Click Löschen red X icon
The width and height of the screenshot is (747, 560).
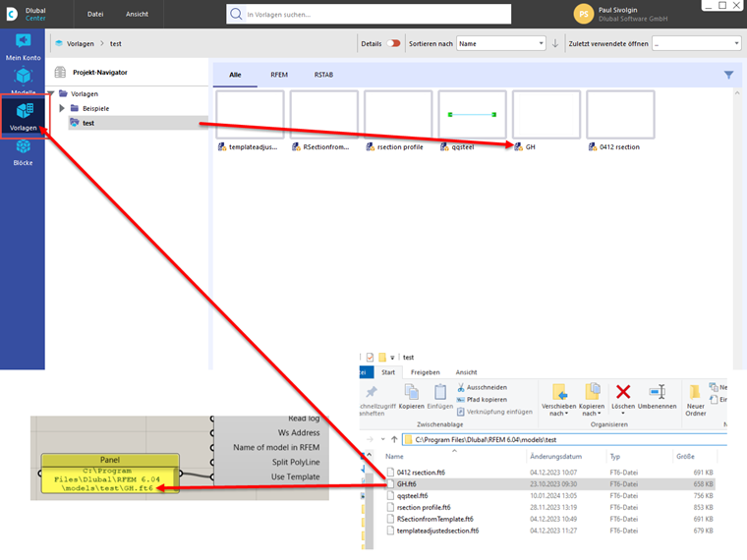click(x=623, y=396)
